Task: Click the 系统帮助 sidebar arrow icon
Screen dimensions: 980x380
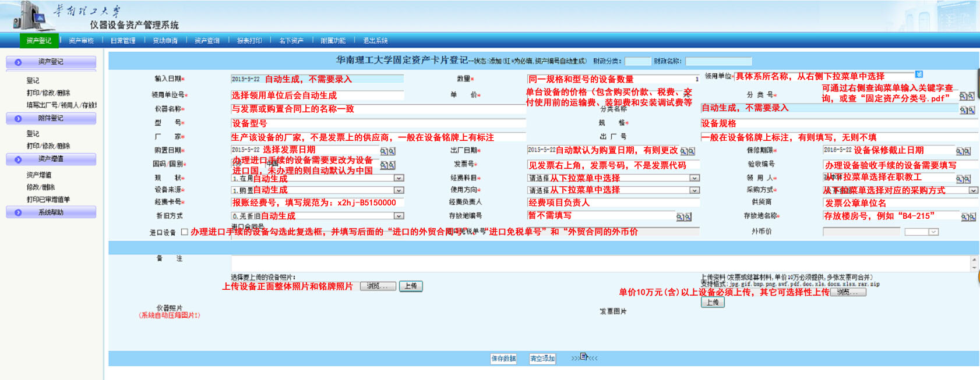Action: [x=18, y=213]
